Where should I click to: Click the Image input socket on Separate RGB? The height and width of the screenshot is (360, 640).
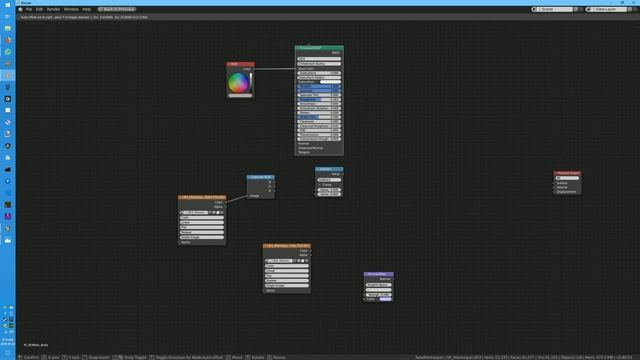[247, 196]
